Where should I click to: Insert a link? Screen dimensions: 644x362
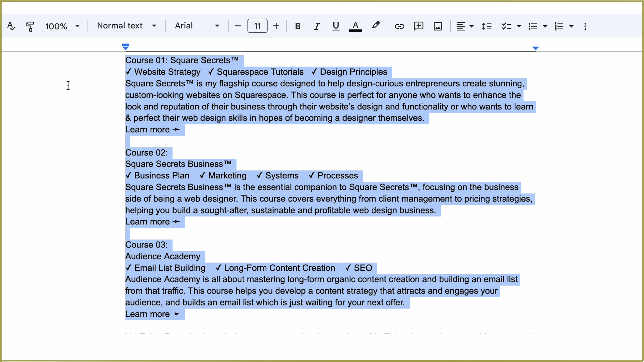[399, 26]
